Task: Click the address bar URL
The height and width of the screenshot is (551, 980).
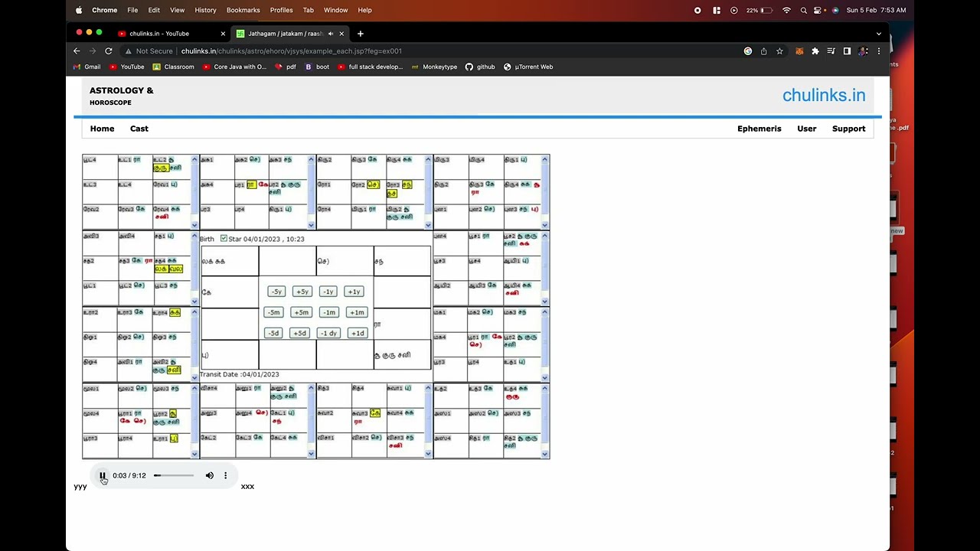Action: 292,51
